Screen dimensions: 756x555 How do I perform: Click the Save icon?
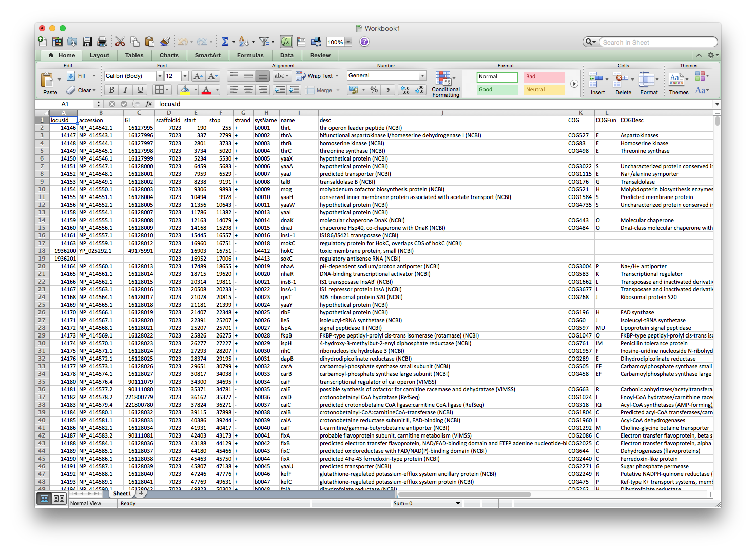pos(87,42)
